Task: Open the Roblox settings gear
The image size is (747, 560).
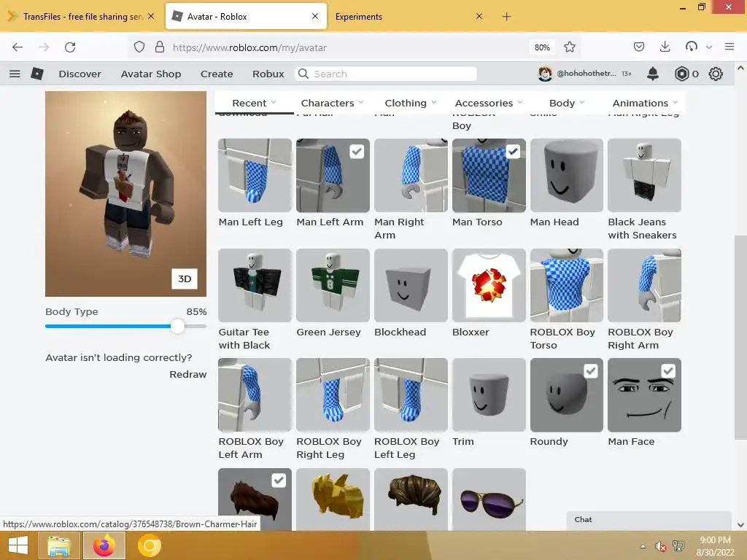Action: point(716,74)
